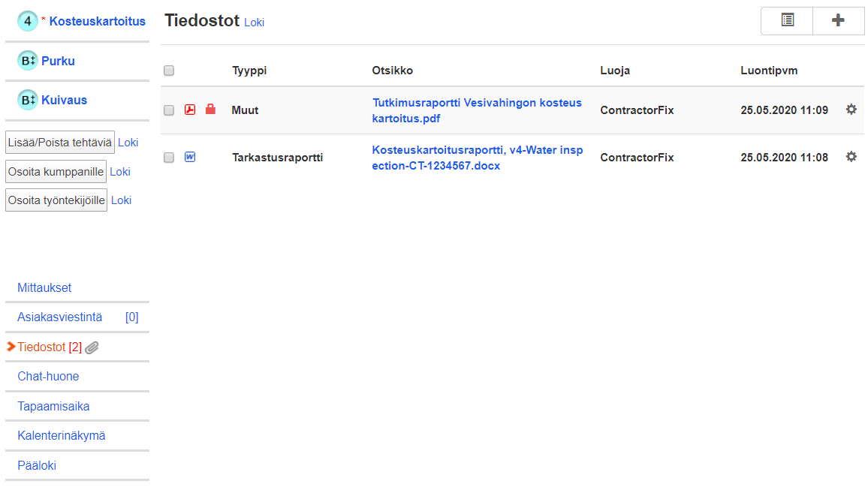The height and width of the screenshot is (499, 868).
Task: Click the Kuivaus task badge icon
Action: pos(28,100)
